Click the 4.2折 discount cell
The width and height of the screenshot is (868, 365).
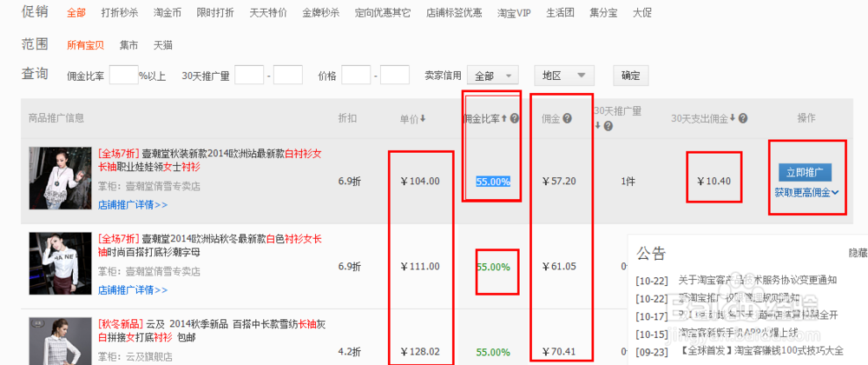pyautogui.click(x=349, y=352)
